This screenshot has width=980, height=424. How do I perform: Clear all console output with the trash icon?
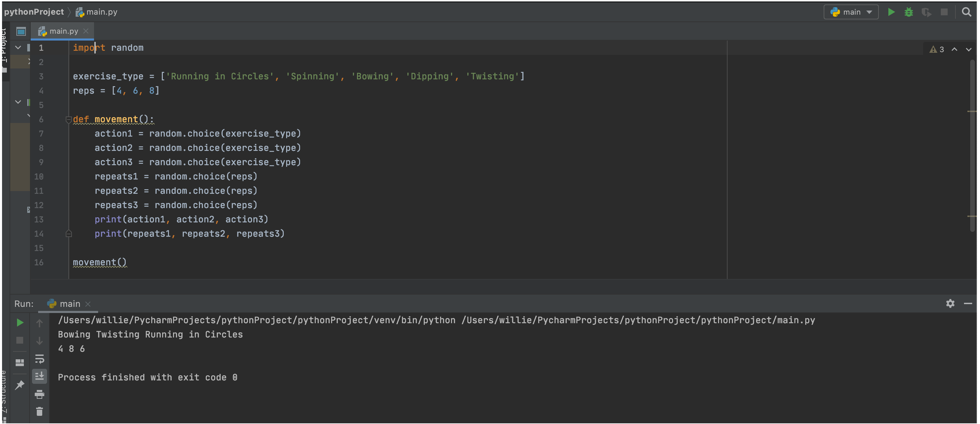coord(40,411)
